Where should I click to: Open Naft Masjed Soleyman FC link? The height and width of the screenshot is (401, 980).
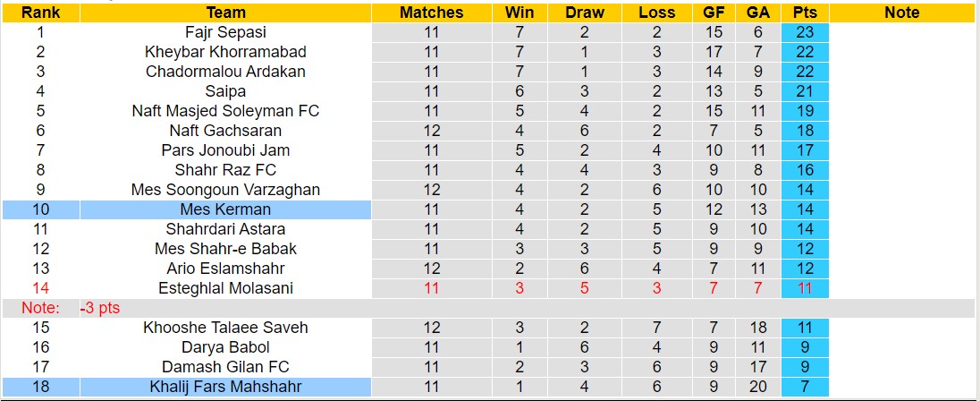tap(225, 111)
